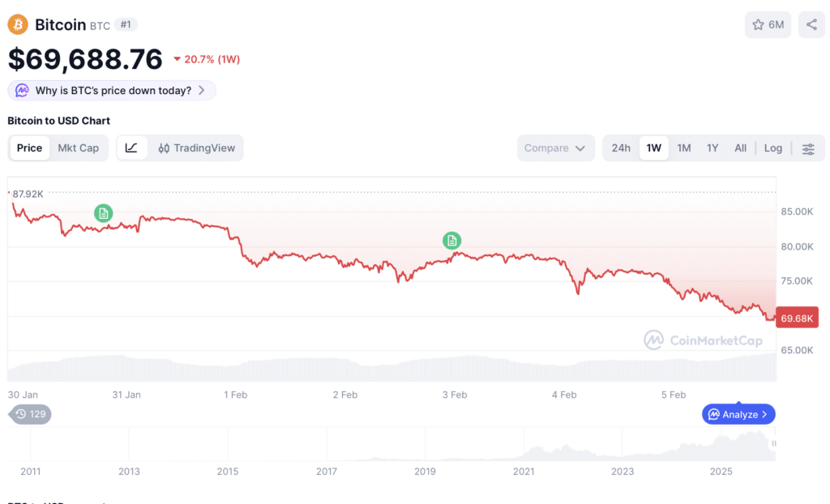
Task: Open the share icon button
Action: 811,24
